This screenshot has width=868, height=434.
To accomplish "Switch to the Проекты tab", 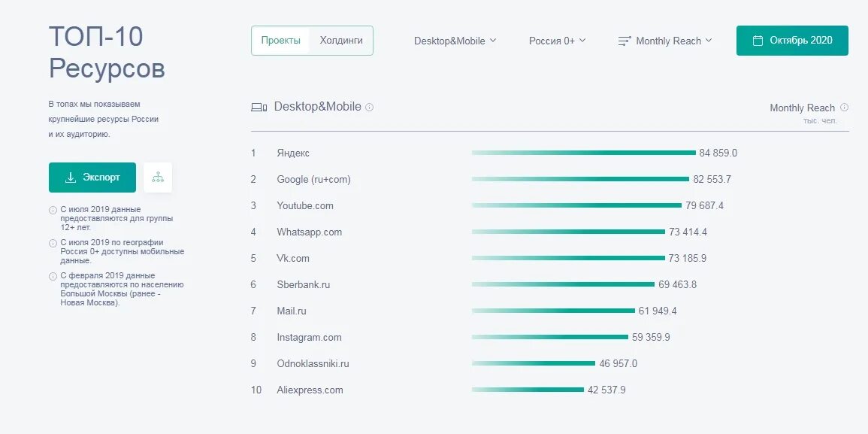I will point(280,41).
